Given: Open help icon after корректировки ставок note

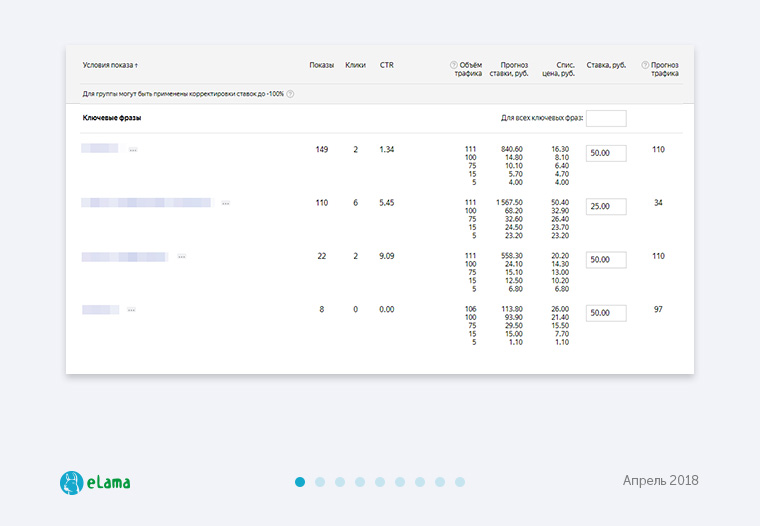Looking at the screenshot, I should (290, 94).
